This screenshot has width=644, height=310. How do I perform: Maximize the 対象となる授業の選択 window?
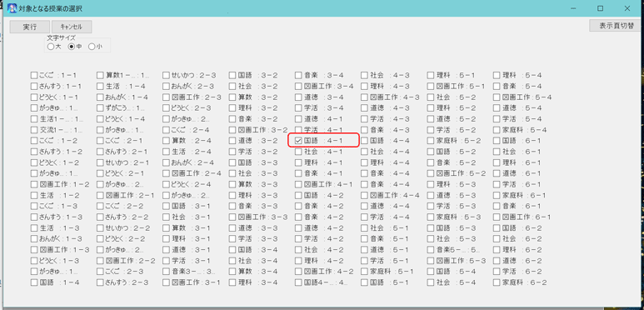click(600, 8)
